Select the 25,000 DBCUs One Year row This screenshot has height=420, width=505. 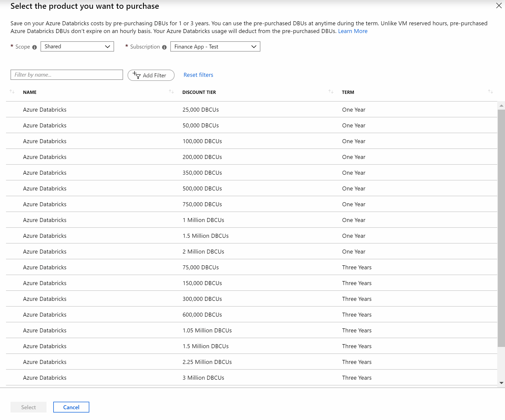(252, 110)
